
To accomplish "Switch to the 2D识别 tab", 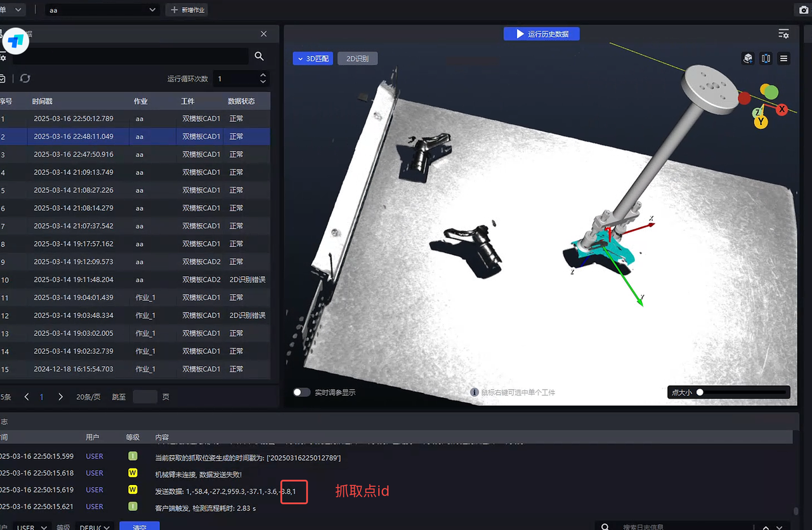I will [x=357, y=58].
